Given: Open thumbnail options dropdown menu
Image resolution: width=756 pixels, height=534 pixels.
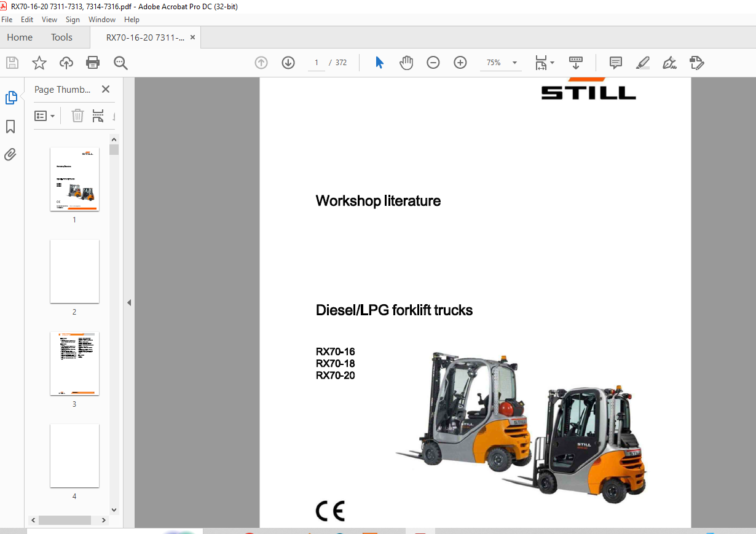Looking at the screenshot, I should [x=45, y=116].
